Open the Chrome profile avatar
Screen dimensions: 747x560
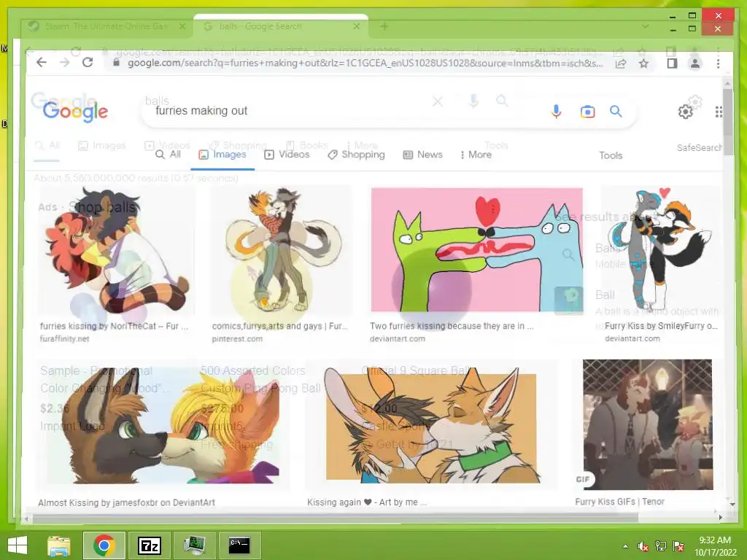pos(695,63)
